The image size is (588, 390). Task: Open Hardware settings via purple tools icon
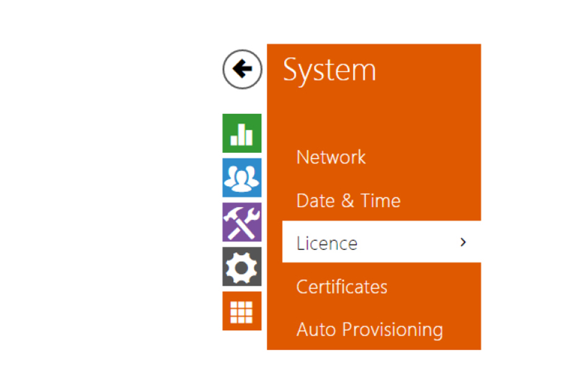pos(242,222)
